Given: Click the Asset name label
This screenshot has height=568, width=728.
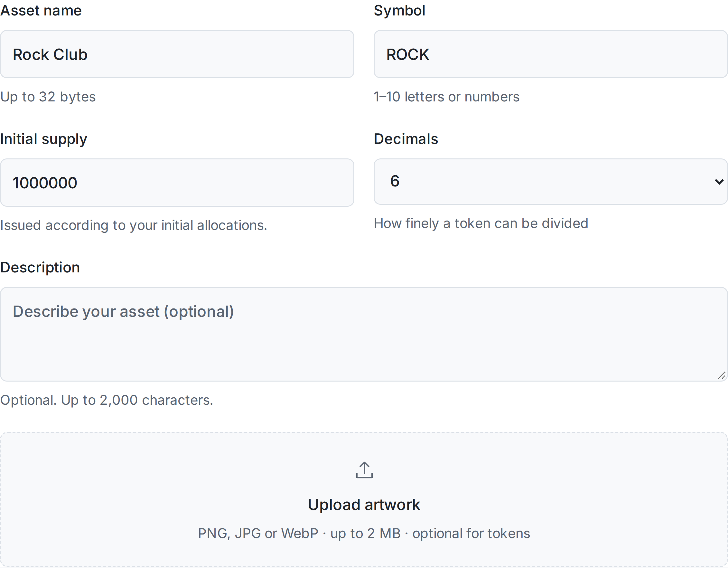Looking at the screenshot, I should (x=41, y=11).
